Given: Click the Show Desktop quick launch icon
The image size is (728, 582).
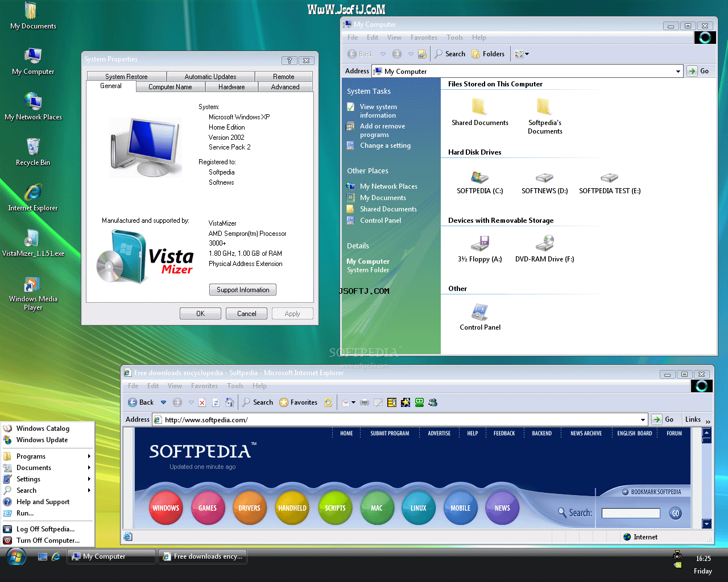Looking at the screenshot, I should pos(43,557).
